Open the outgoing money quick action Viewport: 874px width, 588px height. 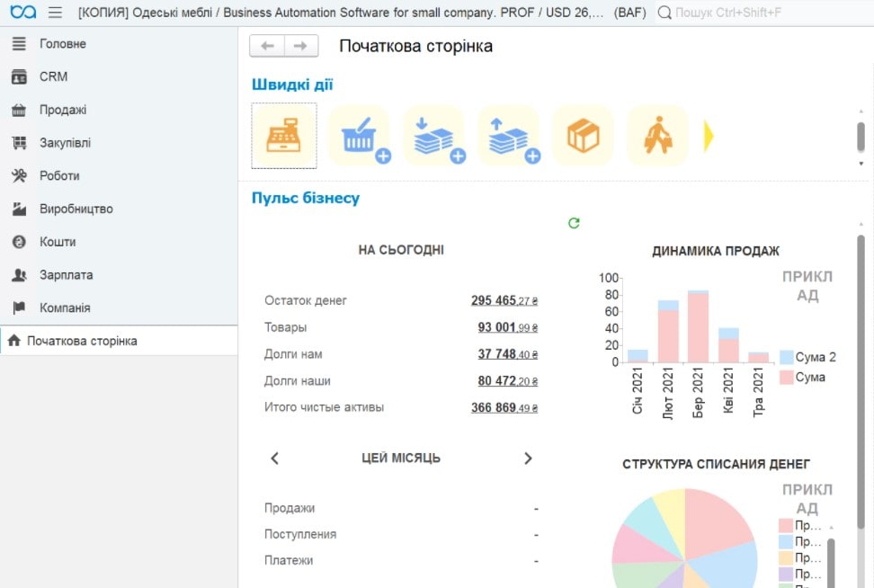click(508, 135)
